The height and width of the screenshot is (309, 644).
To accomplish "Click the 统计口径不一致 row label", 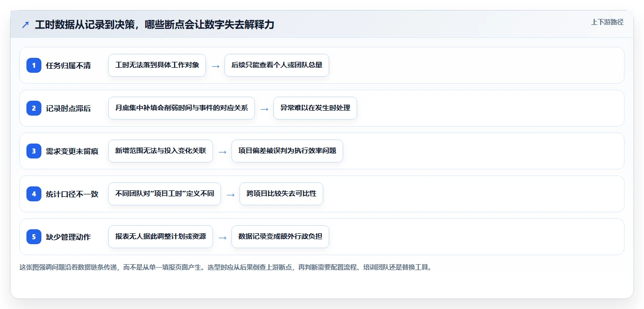I will [x=72, y=194].
